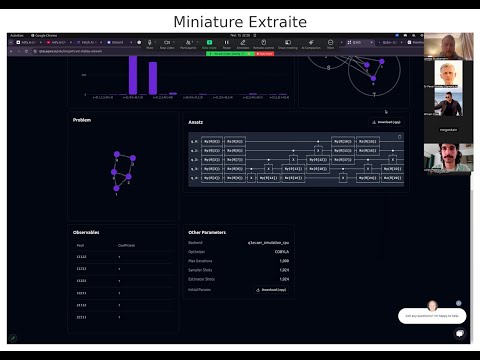Click top-right node of Problem graph
Screen dimensions: 480x360
pyautogui.click(x=133, y=158)
